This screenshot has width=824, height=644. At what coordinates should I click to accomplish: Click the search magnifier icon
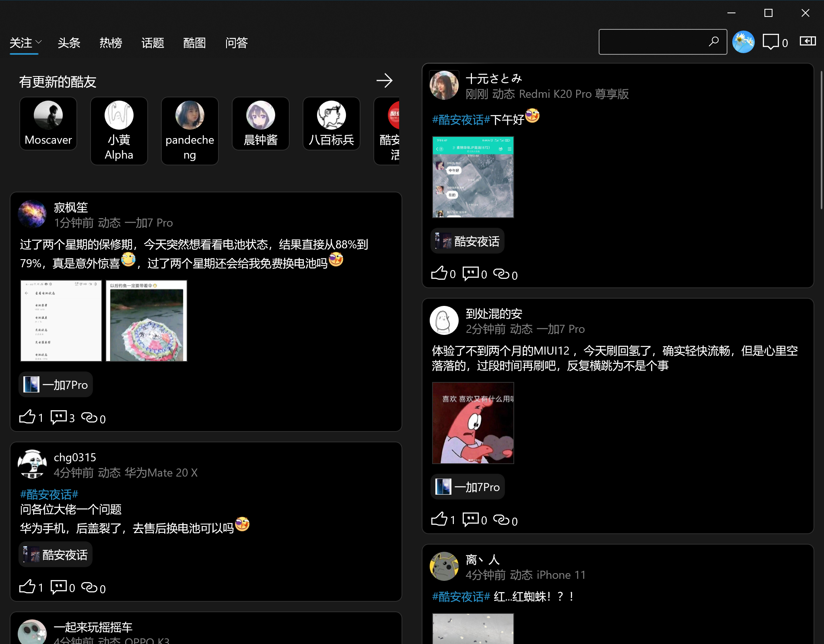coord(713,41)
